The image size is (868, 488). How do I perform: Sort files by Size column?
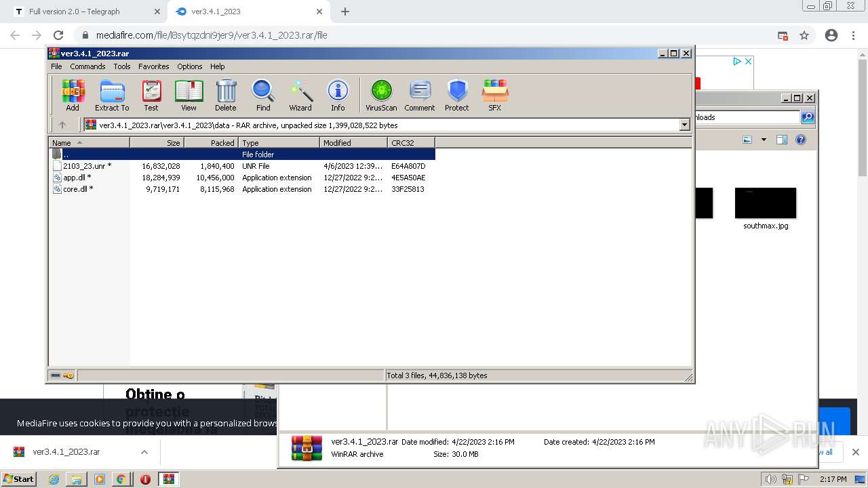point(157,142)
